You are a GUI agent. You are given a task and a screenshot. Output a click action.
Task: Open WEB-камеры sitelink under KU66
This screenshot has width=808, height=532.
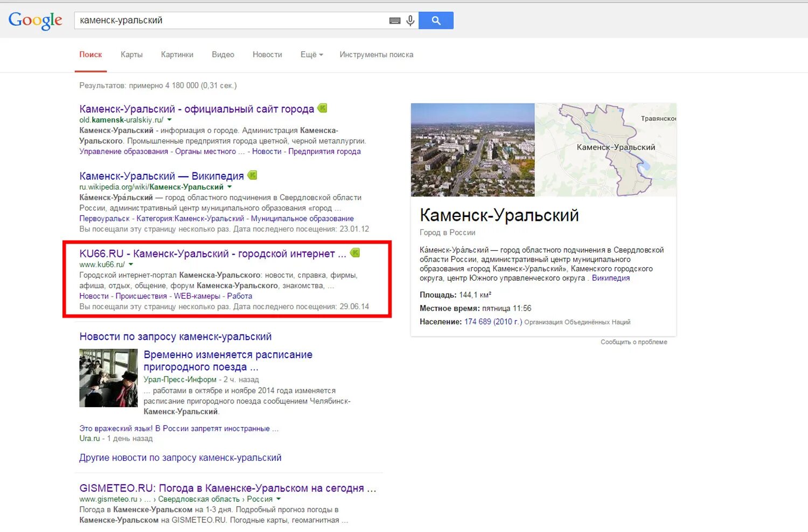(197, 296)
